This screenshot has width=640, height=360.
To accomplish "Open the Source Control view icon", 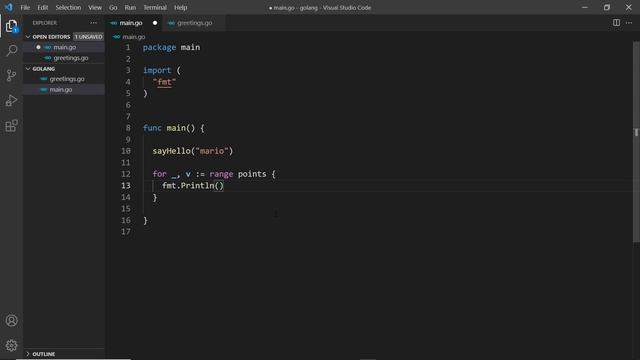I will pyautogui.click(x=11, y=76).
